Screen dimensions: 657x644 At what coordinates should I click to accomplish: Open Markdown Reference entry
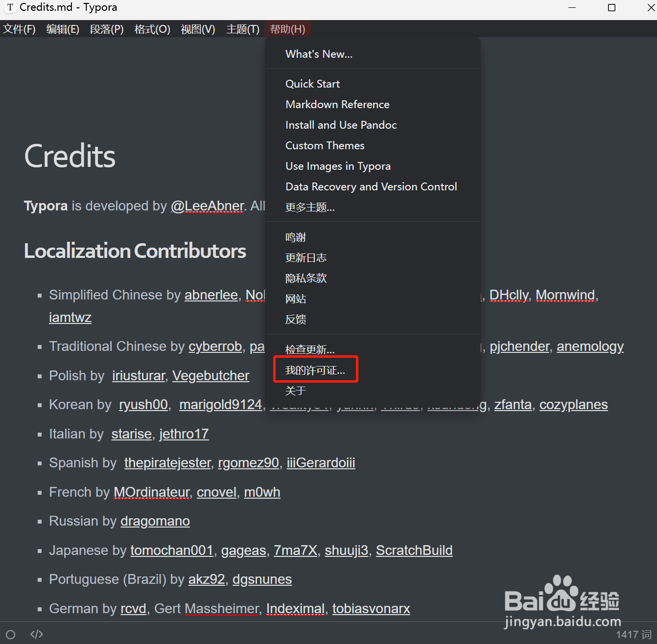click(x=373, y=105)
